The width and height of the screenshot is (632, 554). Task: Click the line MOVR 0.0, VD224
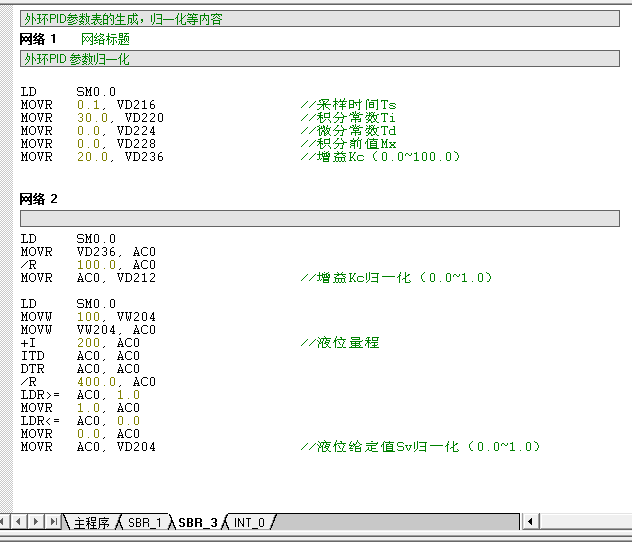pyautogui.click(x=88, y=131)
